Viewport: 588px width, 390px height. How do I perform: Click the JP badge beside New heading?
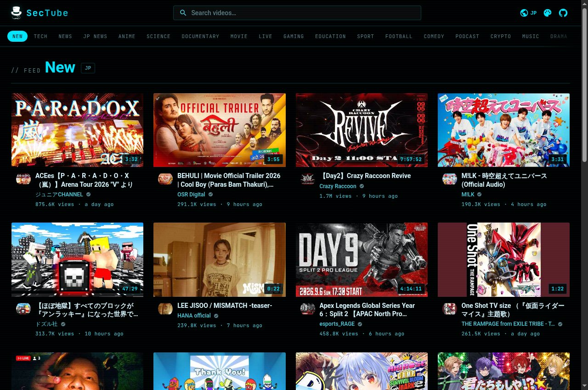[88, 68]
